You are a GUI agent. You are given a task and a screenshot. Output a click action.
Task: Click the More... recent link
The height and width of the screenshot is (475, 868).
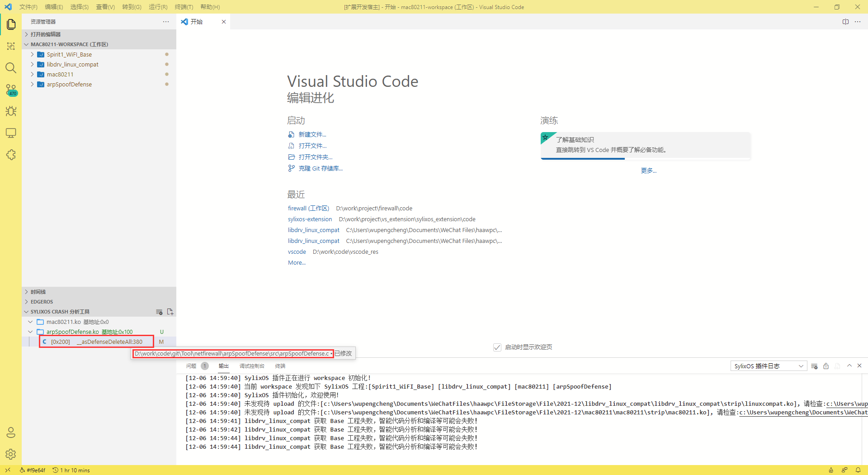(x=297, y=262)
